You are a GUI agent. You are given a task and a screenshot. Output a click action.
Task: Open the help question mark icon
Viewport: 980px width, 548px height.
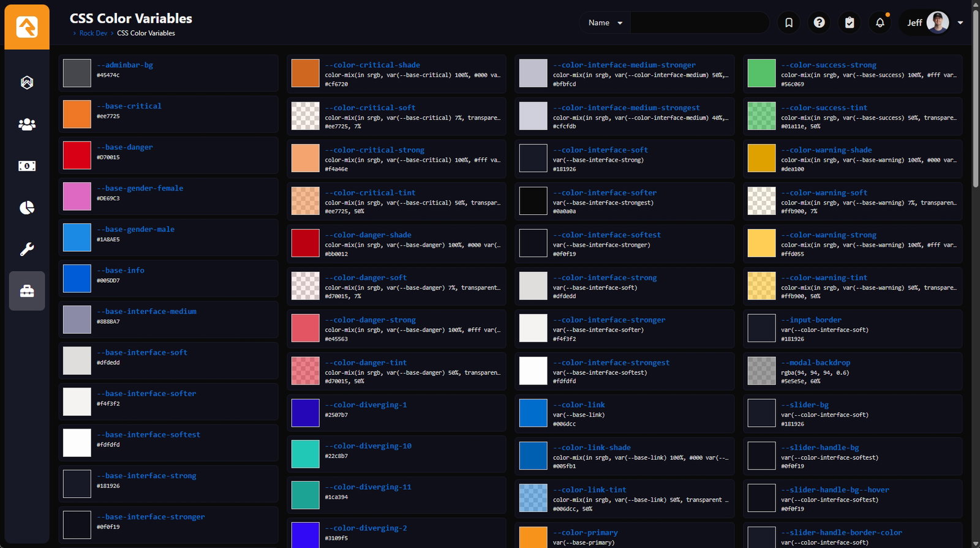coord(819,23)
